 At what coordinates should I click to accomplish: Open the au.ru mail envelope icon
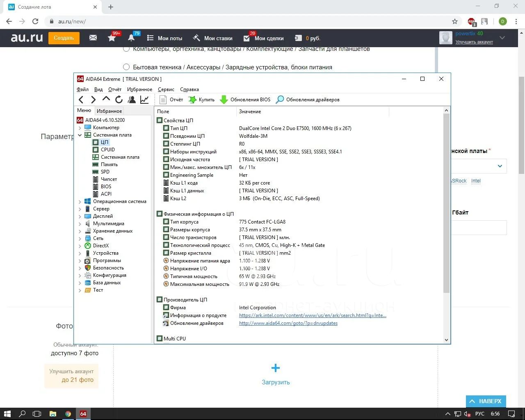click(93, 38)
